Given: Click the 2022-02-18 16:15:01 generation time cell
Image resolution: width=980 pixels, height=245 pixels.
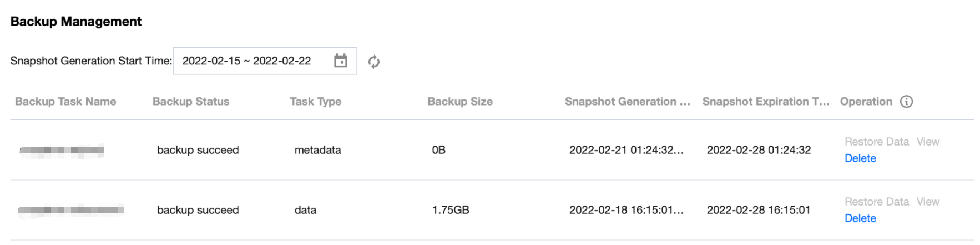Looking at the screenshot, I should pyautogui.click(x=626, y=210).
